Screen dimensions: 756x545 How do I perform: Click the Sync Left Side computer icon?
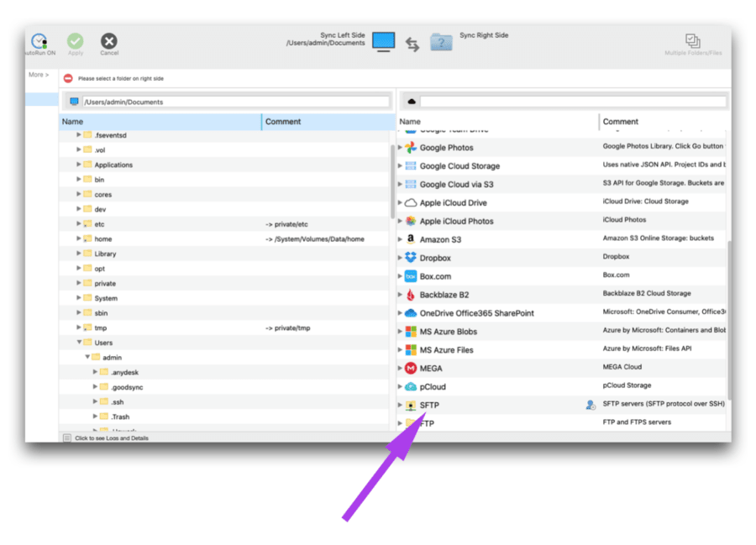coord(383,39)
